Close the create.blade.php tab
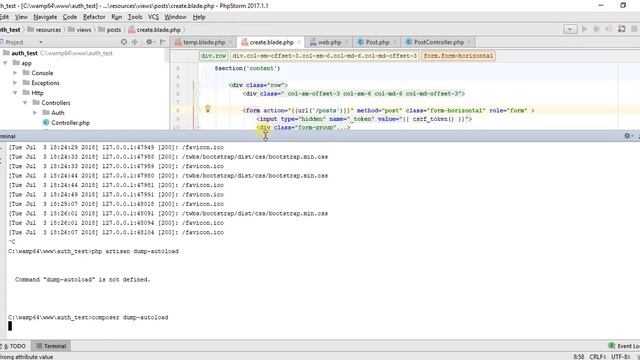640x360 pixels. click(299, 42)
